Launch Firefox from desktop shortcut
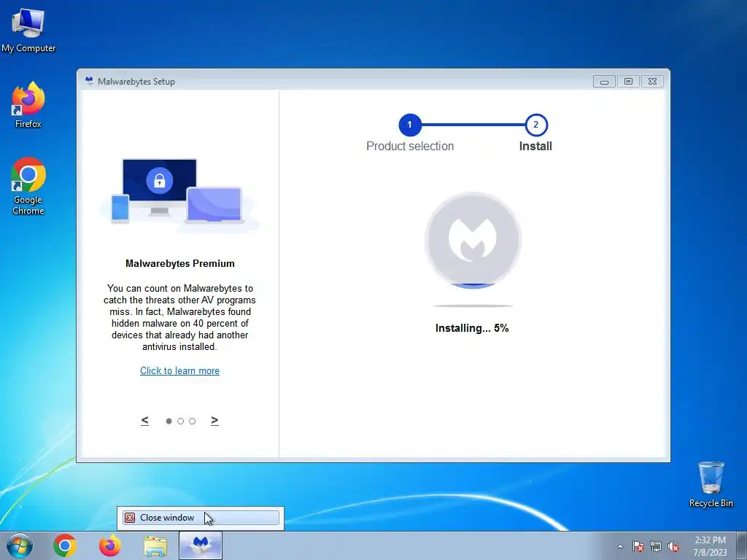This screenshot has height=560, width=747. [28, 105]
